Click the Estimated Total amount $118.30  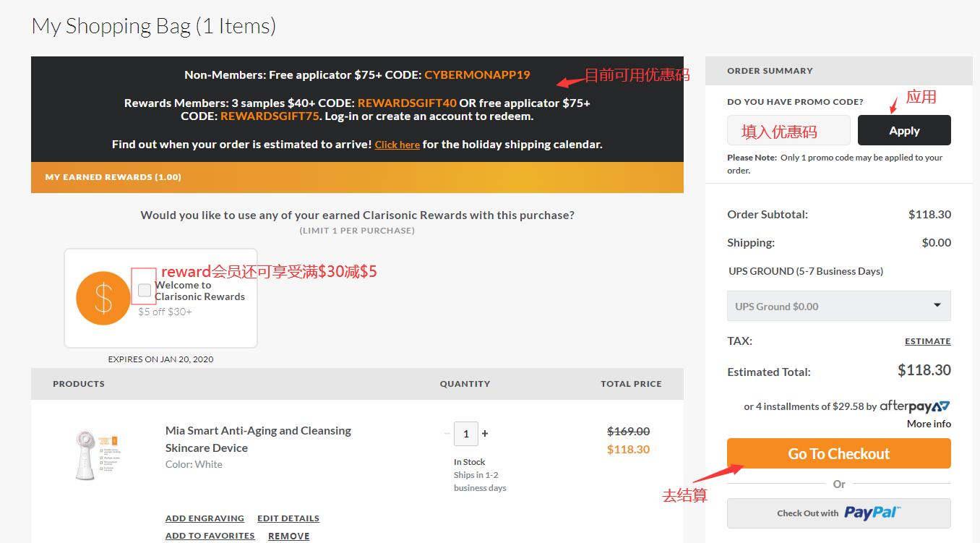pyautogui.click(x=924, y=370)
